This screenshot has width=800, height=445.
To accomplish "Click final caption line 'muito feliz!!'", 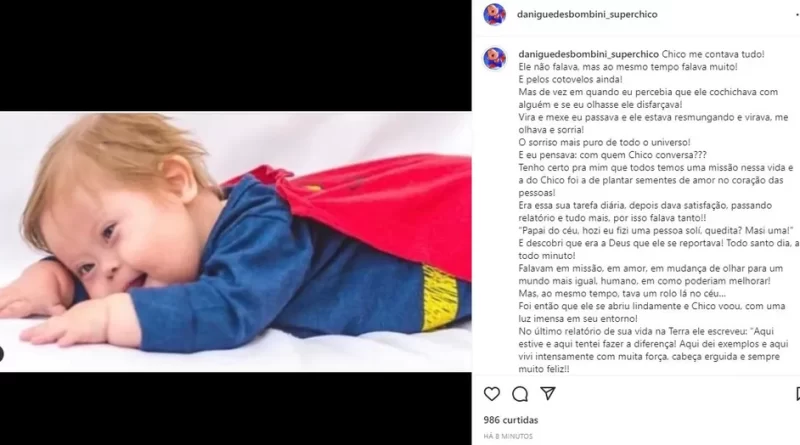I will (x=544, y=369).
